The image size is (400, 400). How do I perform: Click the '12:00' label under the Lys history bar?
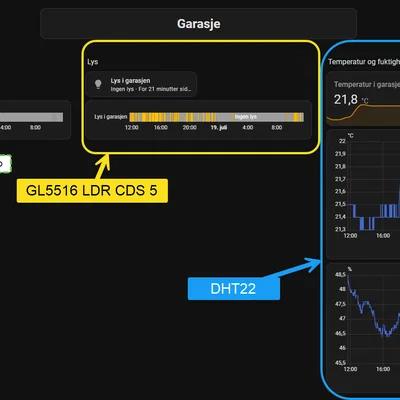pos(132,128)
